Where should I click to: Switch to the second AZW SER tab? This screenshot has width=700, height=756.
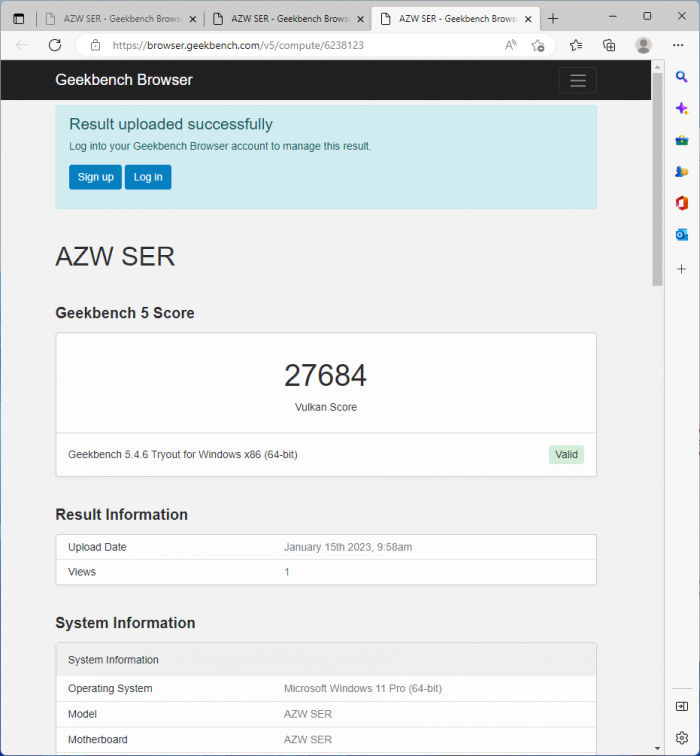[x=288, y=19]
